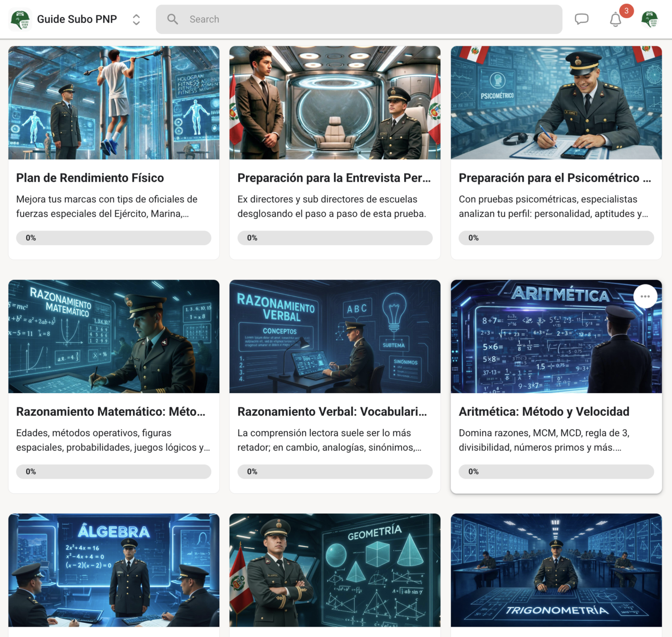Open Razonamiento Matemático course thumbnail
Viewport: 672px width, 637px height.
[114, 337]
